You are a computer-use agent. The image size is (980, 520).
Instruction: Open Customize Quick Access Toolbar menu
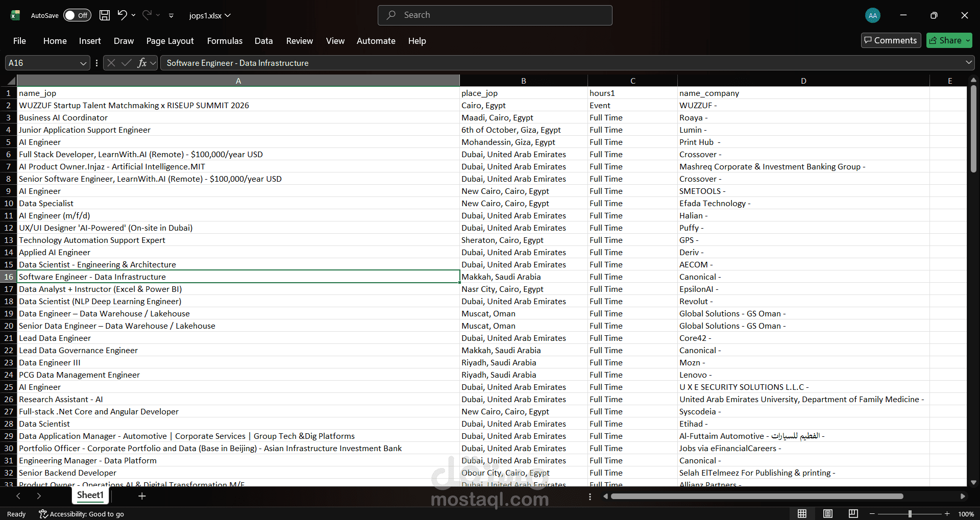click(x=171, y=16)
